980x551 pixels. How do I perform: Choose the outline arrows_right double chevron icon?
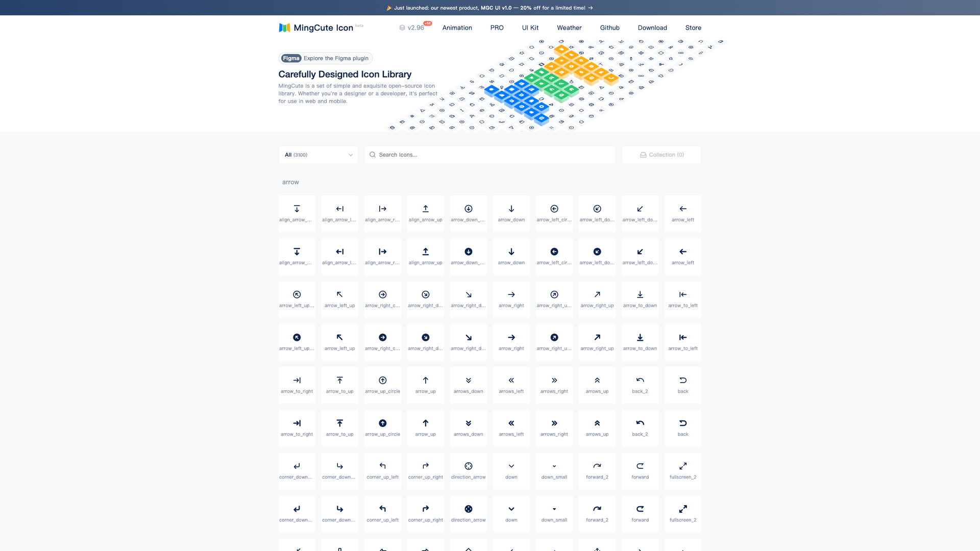(x=554, y=381)
